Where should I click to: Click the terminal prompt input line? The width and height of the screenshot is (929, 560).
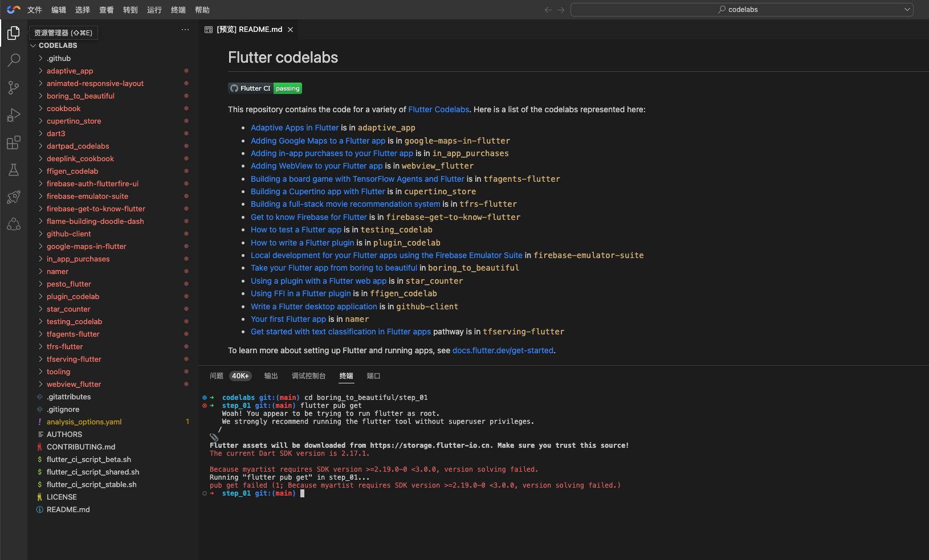click(302, 493)
